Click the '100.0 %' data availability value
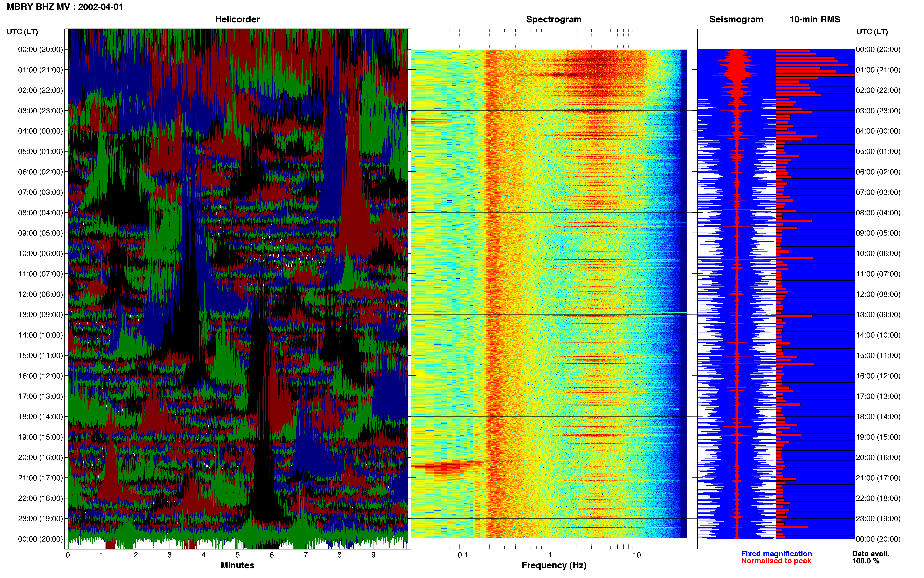The image size is (924, 578). pyautogui.click(x=866, y=561)
